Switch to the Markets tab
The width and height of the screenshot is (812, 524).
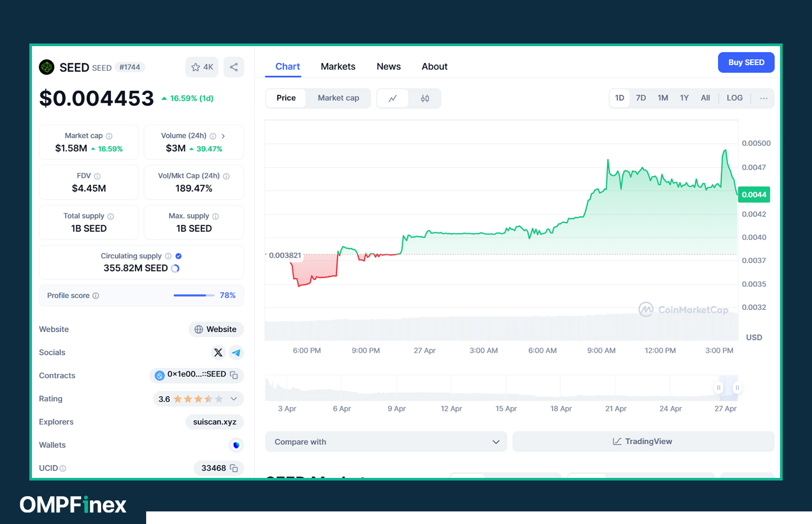(x=338, y=67)
